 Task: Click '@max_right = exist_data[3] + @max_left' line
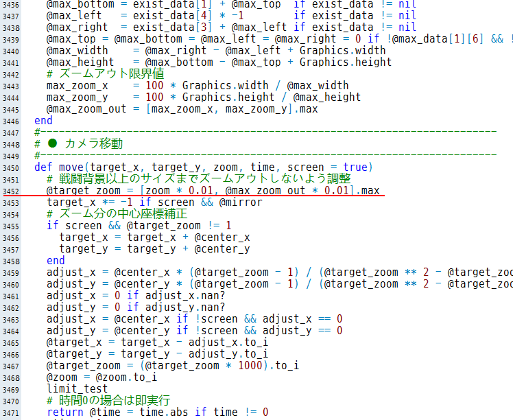click(231, 27)
